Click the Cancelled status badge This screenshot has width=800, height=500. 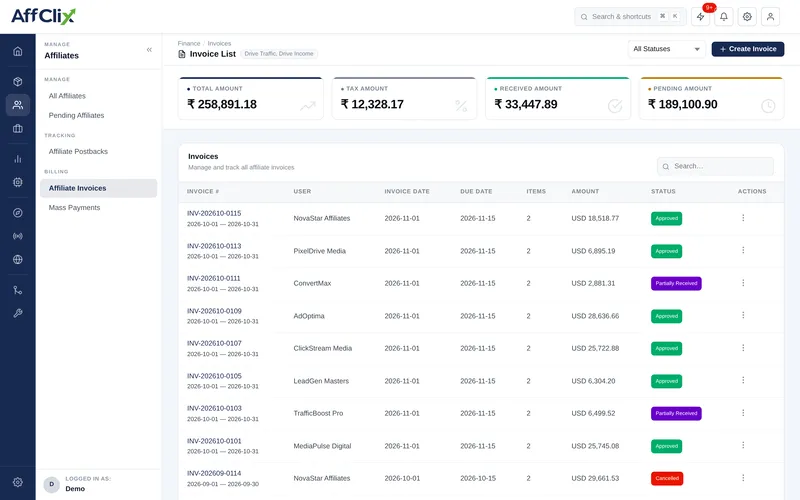[667, 479]
